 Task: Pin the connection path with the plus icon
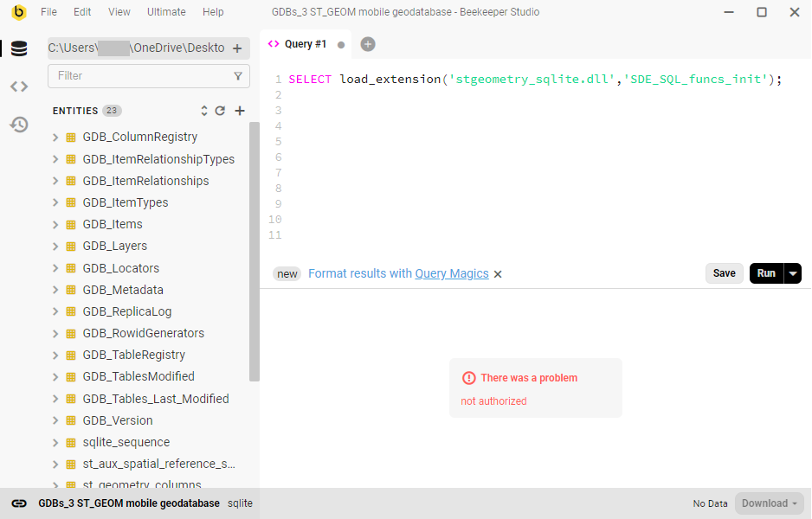coord(237,48)
